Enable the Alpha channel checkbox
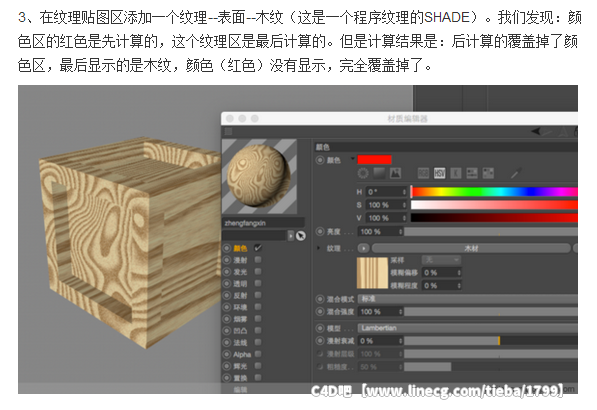The image size is (597, 410). [258, 354]
